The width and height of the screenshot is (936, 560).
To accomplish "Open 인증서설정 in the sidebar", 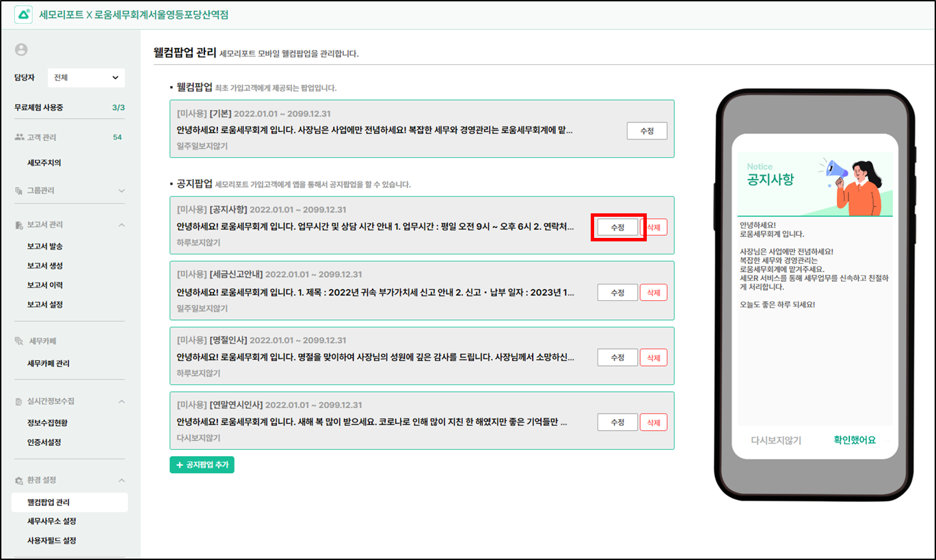I will click(x=44, y=442).
